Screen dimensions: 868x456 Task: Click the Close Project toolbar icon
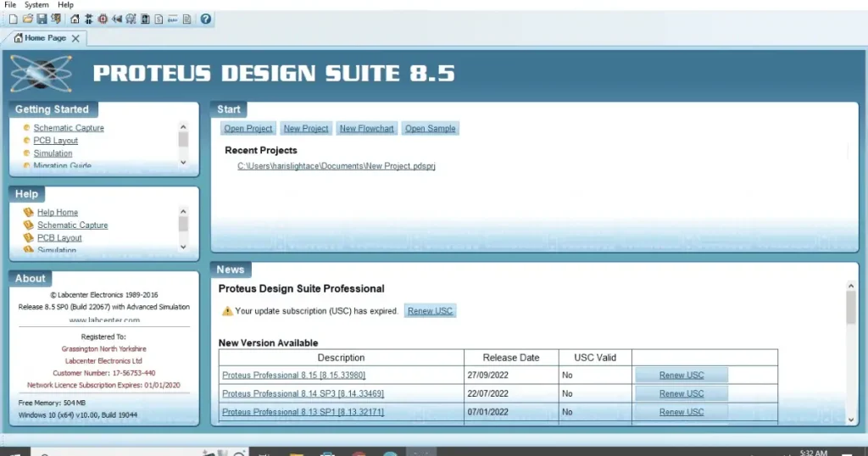pyautogui.click(x=56, y=19)
